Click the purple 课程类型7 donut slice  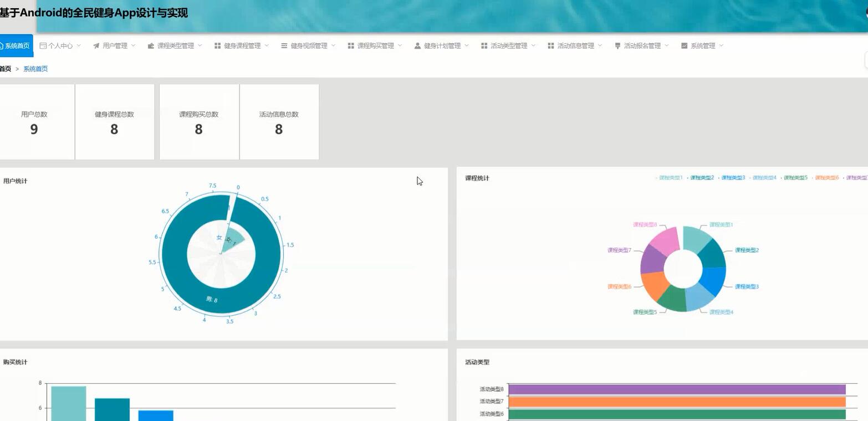pyautogui.click(x=652, y=259)
